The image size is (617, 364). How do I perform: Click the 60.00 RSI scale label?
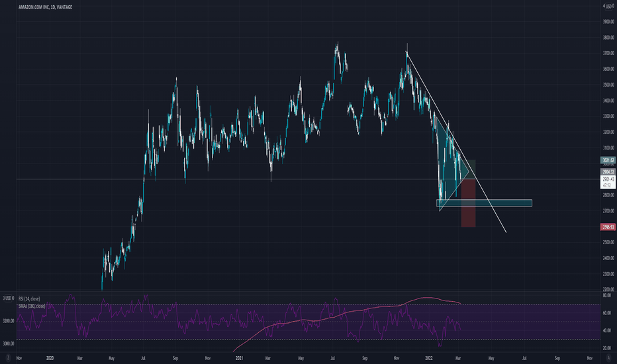click(x=607, y=313)
